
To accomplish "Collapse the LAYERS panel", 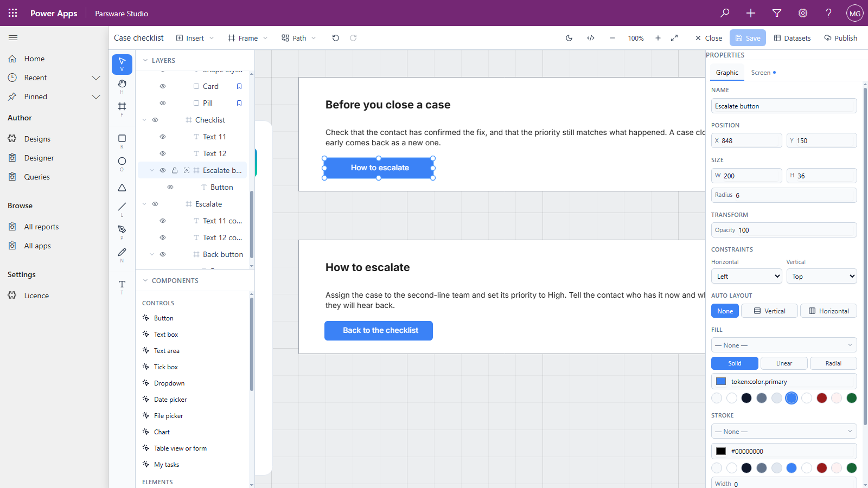I will click(145, 60).
